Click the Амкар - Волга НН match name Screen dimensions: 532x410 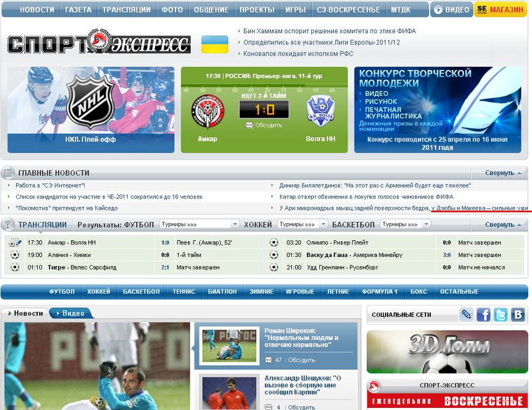(72, 242)
